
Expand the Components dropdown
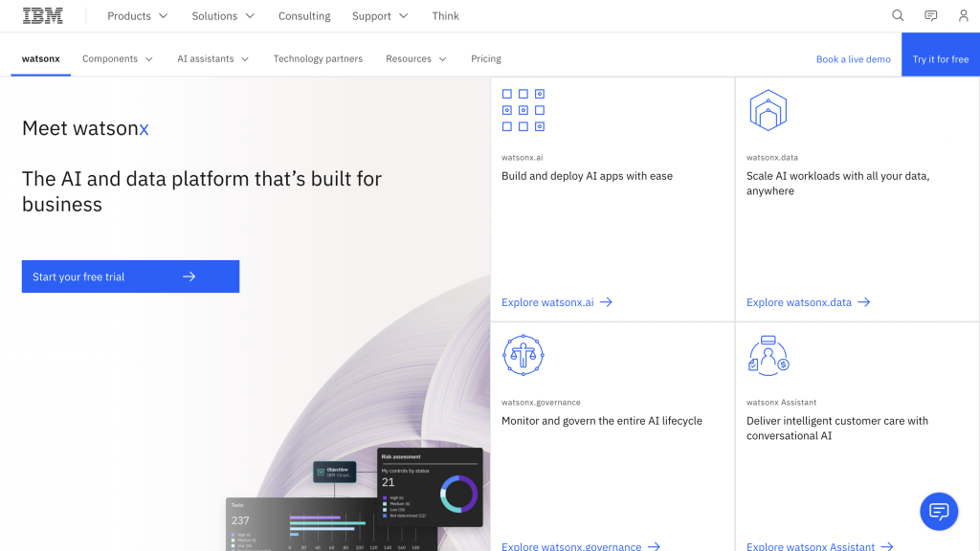(x=118, y=58)
